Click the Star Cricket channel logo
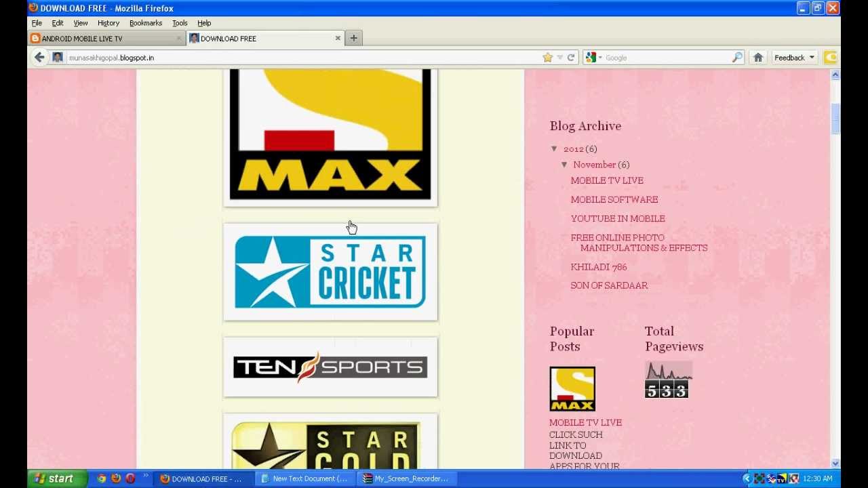868x488 pixels. tap(330, 272)
